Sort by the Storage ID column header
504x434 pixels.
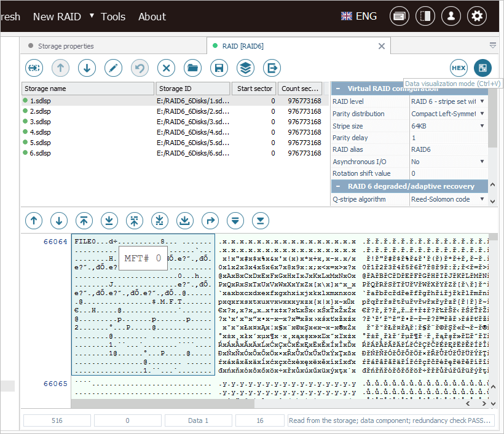tap(192, 89)
